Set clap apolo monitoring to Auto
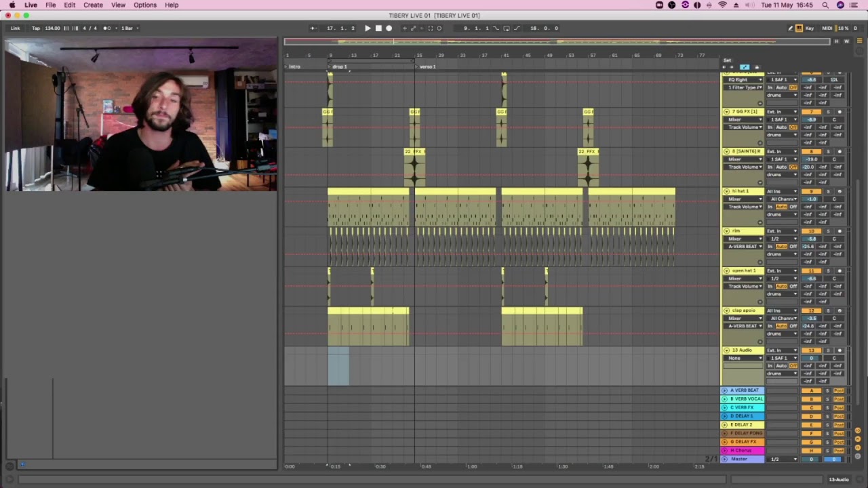 click(781, 326)
